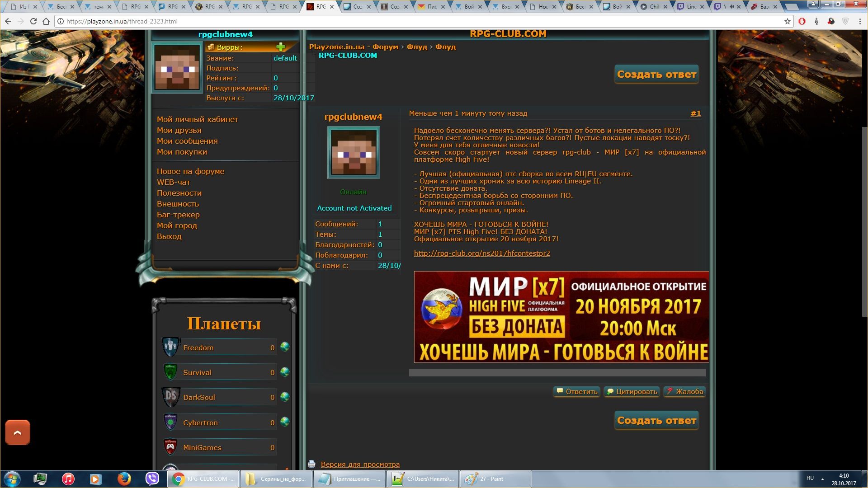Viewport: 868px width, 488px height.
Task: Click the top Создать ответ button
Action: coord(656,74)
